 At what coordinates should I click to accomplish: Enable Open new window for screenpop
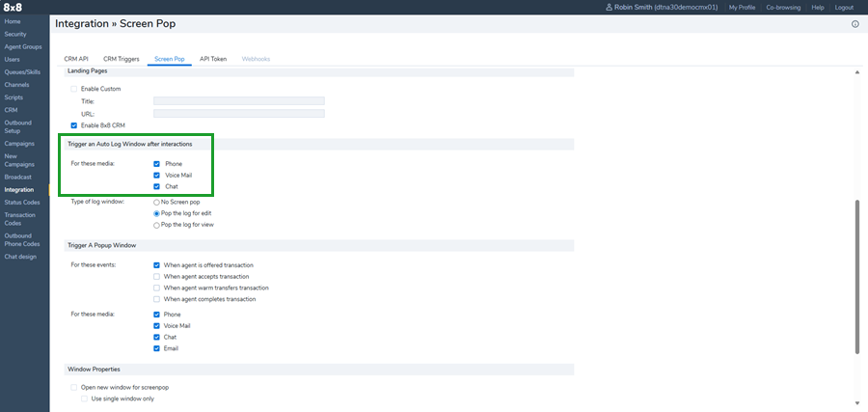(74, 387)
